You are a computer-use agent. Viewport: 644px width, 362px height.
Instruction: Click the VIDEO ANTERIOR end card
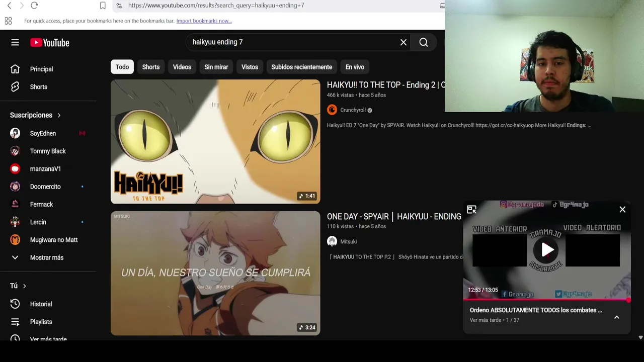click(x=500, y=250)
